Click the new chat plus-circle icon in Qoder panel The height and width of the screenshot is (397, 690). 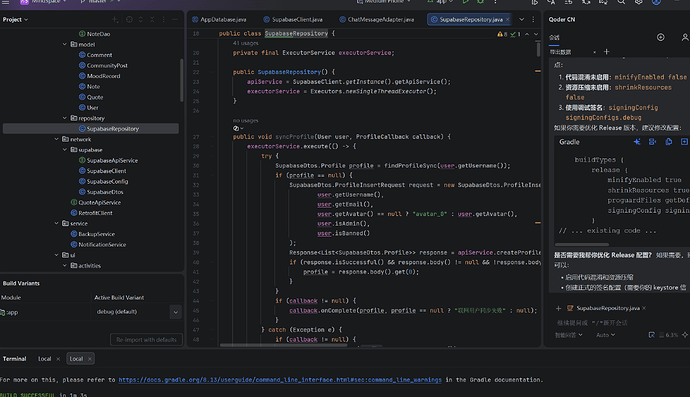(660, 37)
